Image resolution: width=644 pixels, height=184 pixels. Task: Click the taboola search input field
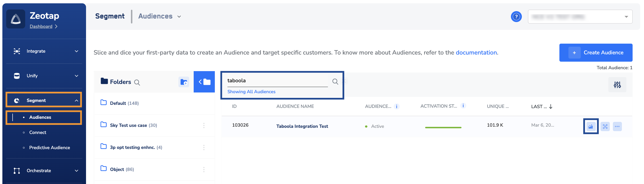277,81
